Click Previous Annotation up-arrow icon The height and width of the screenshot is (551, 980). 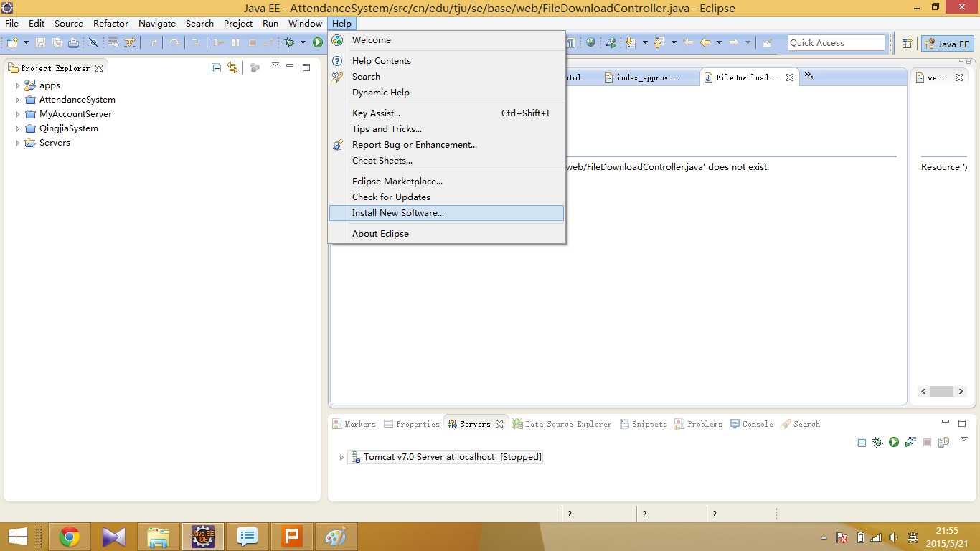coord(658,42)
